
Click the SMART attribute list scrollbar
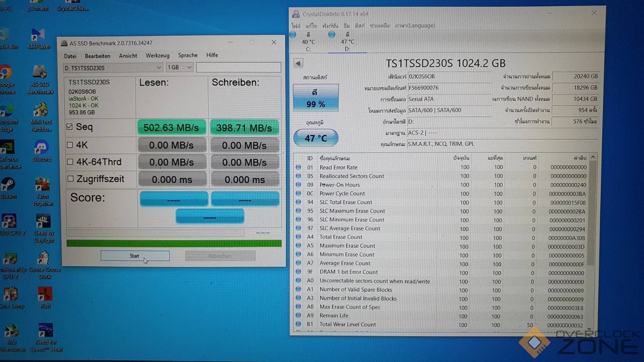[592, 211]
